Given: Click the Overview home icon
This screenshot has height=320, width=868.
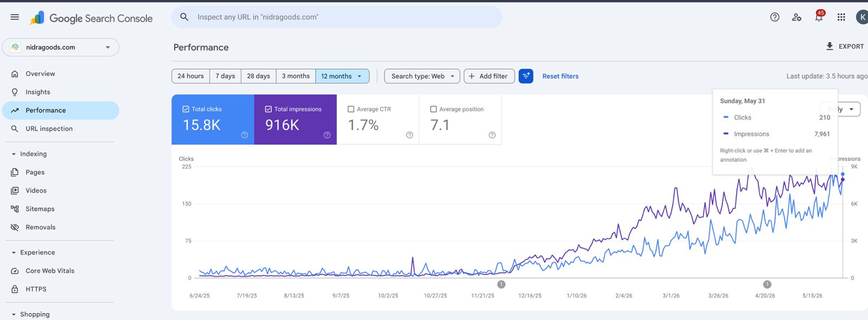Looking at the screenshot, I should point(15,74).
